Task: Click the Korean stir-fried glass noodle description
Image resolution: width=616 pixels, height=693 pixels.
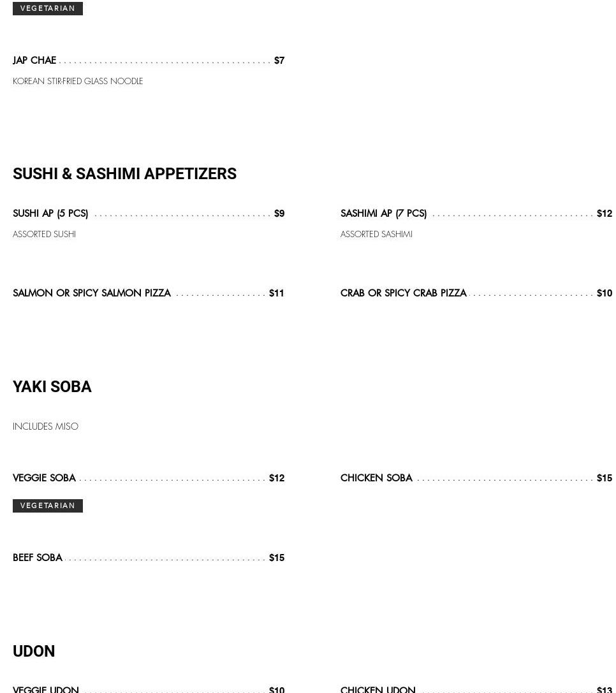Action: [78, 82]
